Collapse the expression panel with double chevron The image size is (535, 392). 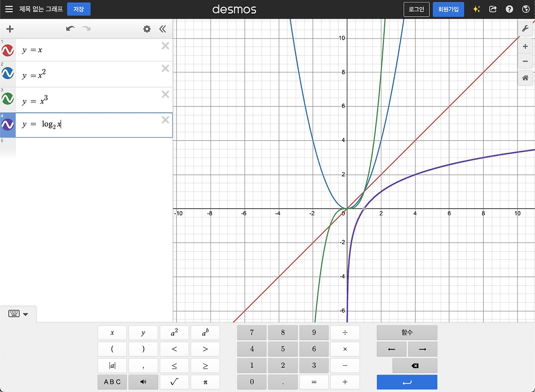click(163, 29)
